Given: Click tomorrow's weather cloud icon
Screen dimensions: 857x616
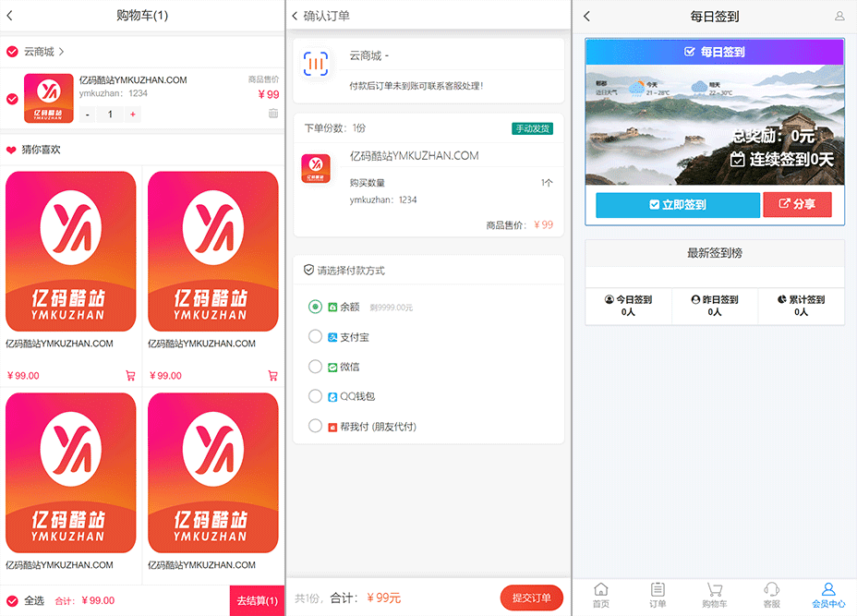Looking at the screenshot, I should tap(700, 87).
